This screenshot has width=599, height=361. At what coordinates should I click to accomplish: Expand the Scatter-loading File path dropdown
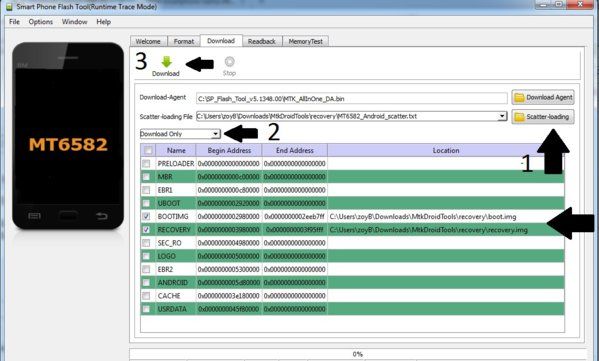pyautogui.click(x=503, y=116)
